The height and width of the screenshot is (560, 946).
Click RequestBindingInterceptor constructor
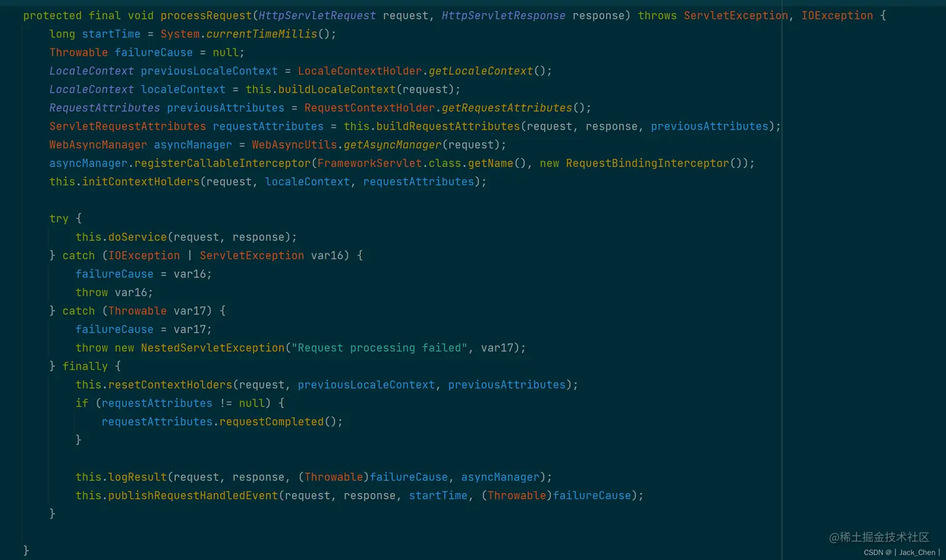pos(648,163)
